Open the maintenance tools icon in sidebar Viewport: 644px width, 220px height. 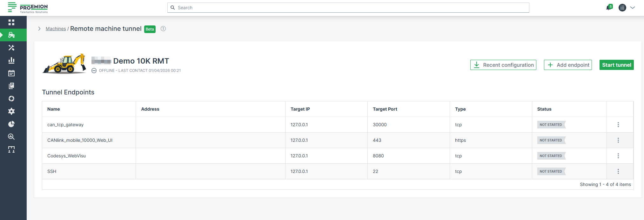click(11, 48)
